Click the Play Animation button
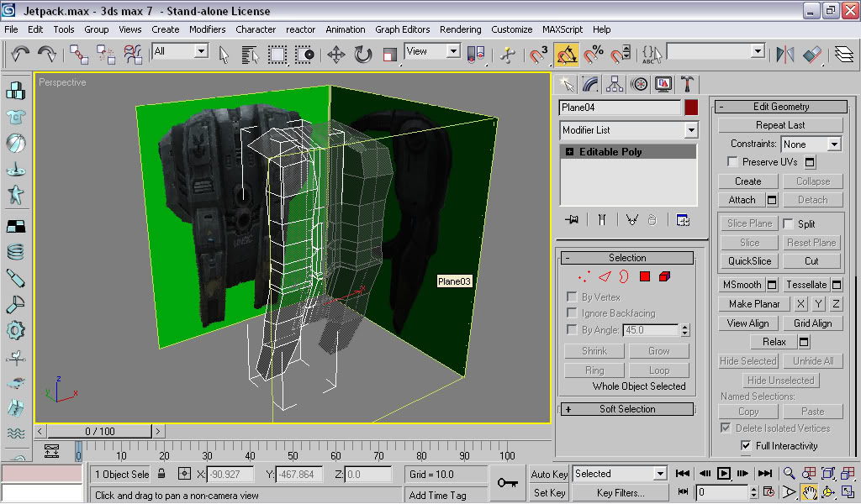The height and width of the screenshot is (504, 861). click(723, 474)
